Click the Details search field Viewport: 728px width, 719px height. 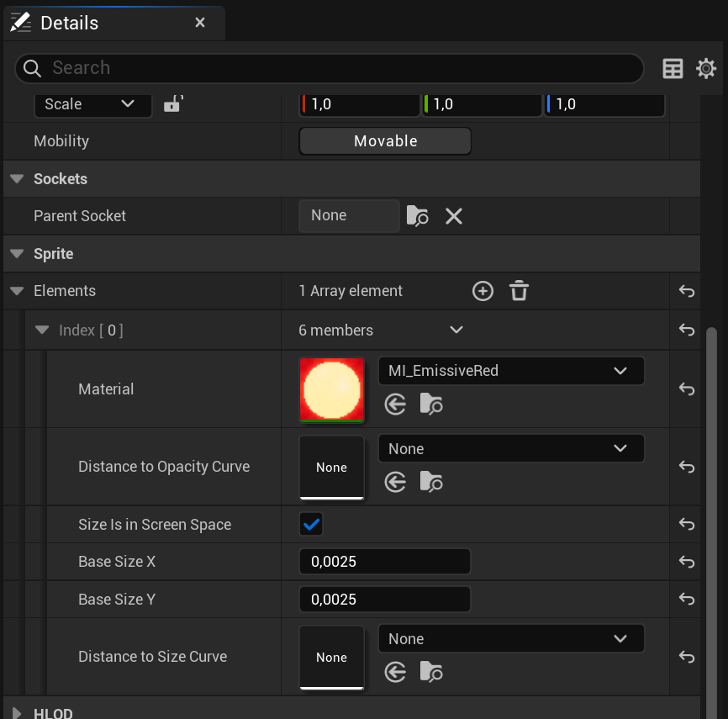[330, 68]
